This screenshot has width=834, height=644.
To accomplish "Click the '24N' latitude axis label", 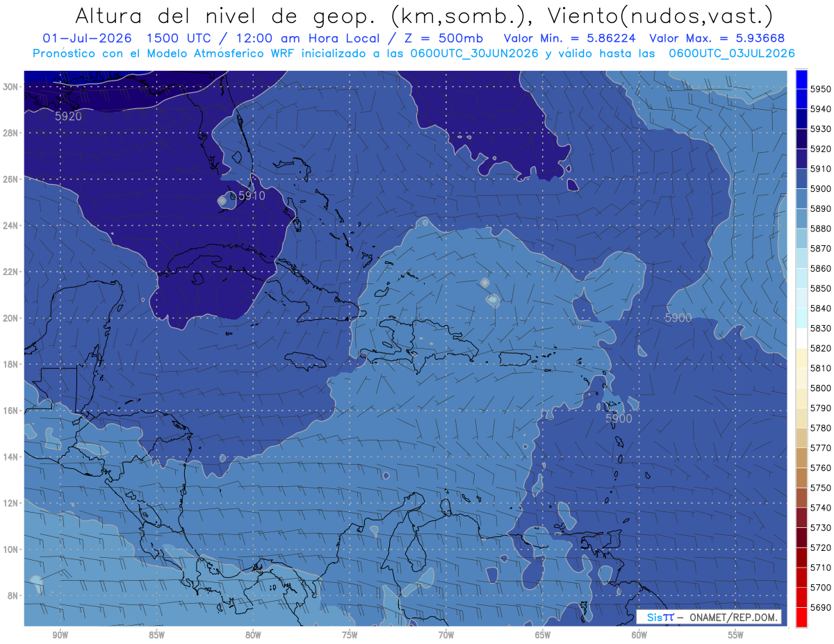I will pyautogui.click(x=11, y=226).
